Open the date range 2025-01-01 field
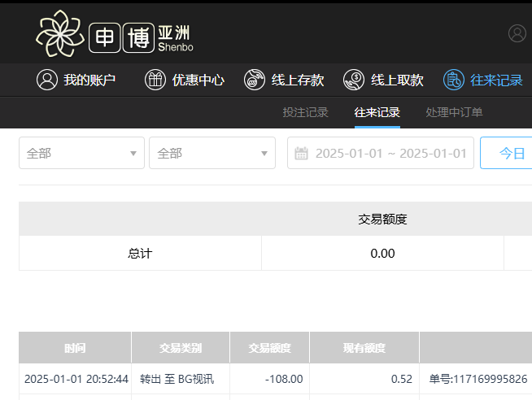Viewport: 532px width, 400px height. click(x=381, y=153)
